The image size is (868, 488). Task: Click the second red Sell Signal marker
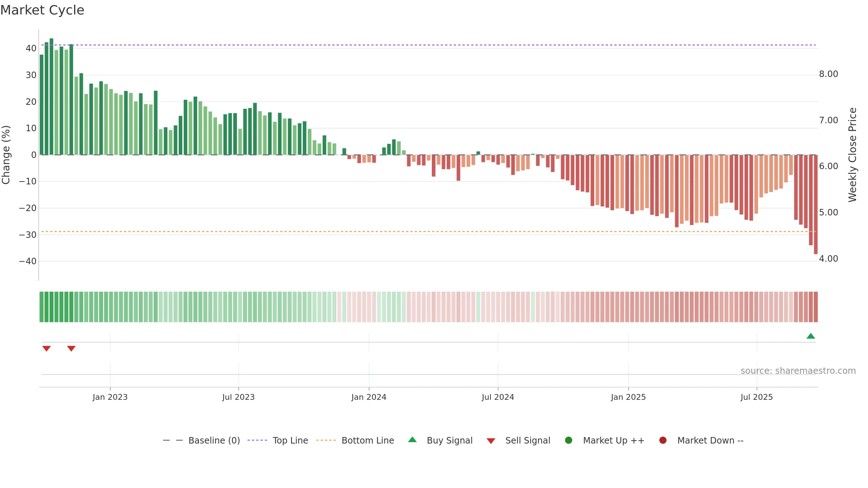pos(71,348)
